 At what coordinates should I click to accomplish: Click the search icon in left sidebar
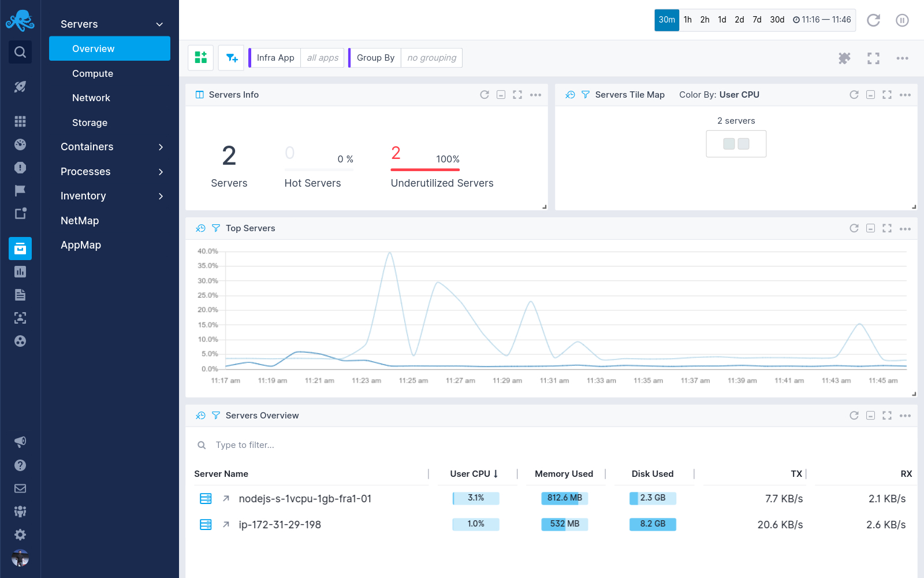tap(20, 52)
